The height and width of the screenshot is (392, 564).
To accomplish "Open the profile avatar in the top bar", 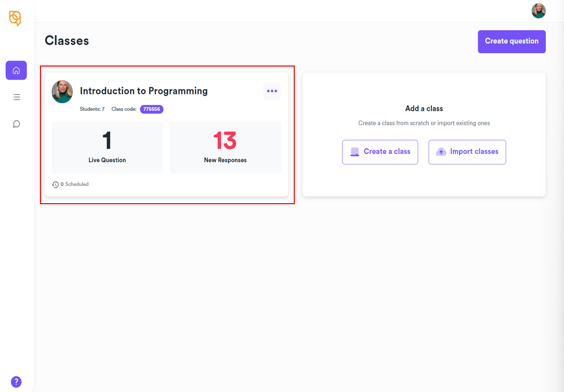I will (x=538, y=11).
